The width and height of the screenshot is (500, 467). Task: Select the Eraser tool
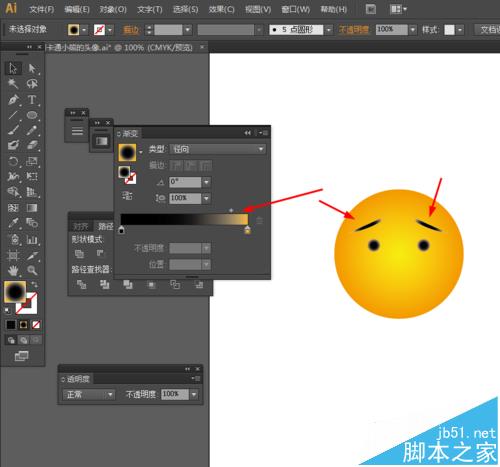[x=32, y=145]
